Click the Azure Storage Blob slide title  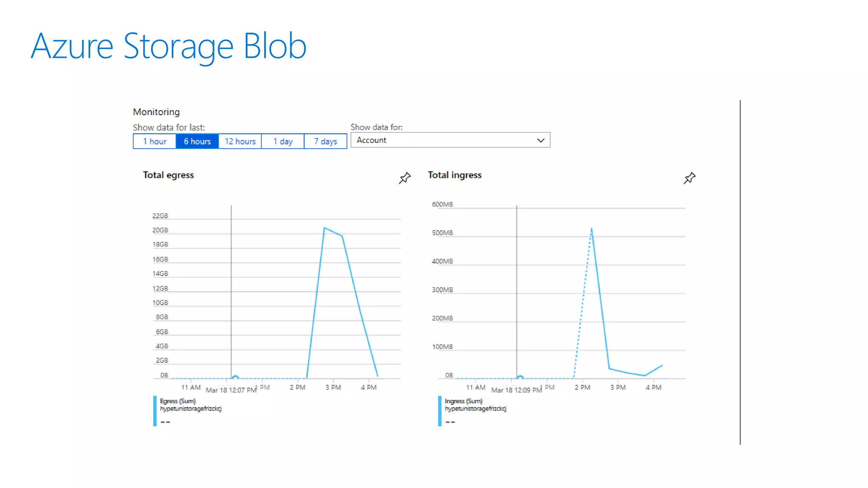click(169, 47)
